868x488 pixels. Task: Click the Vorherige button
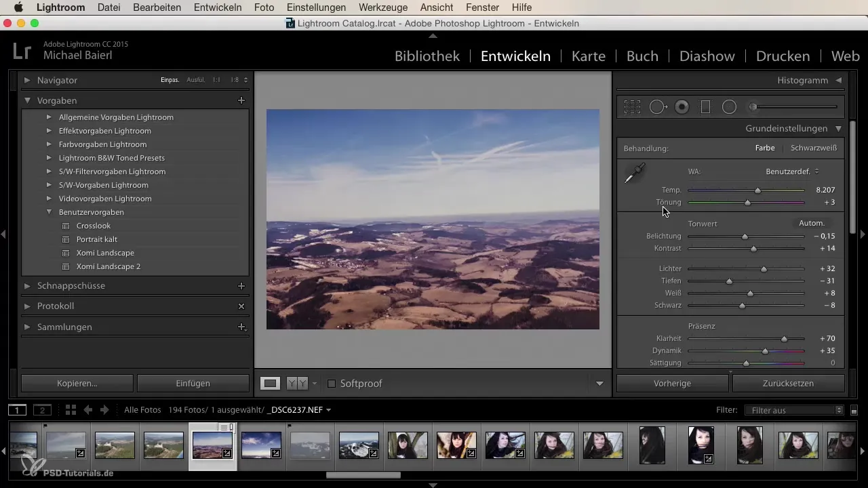pos(672,383)
